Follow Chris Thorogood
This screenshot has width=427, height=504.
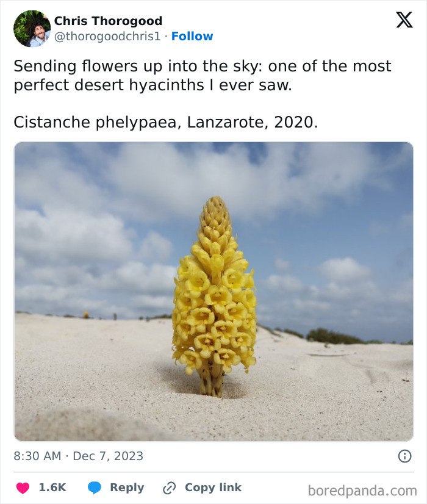point(192,37)
